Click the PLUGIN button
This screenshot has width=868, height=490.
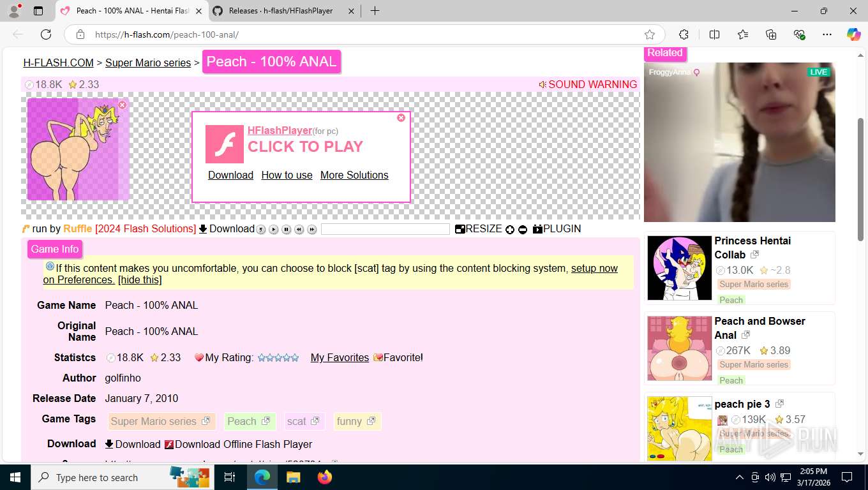coord(557,228)
